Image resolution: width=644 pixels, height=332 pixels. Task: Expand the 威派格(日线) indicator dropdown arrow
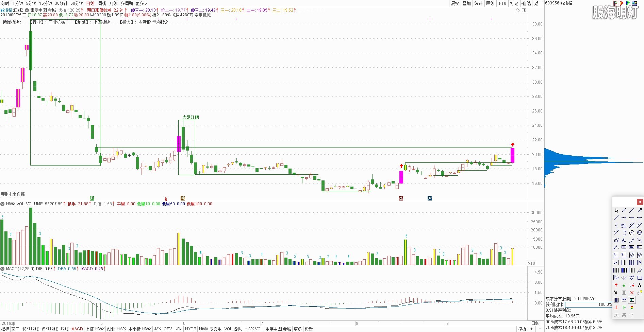point(27,10)
